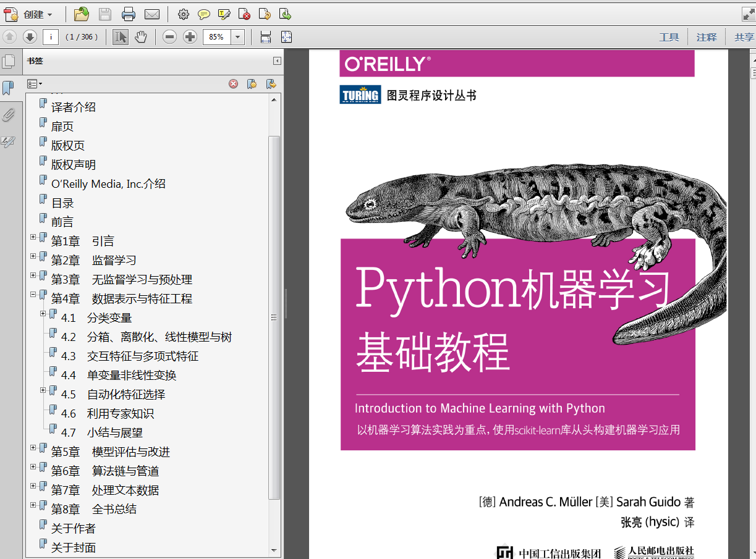Image resolution: width=756 pixels, height=559 pixels.
Task: Jump to the 扉页 bookmark
Action: click(62, 126)
